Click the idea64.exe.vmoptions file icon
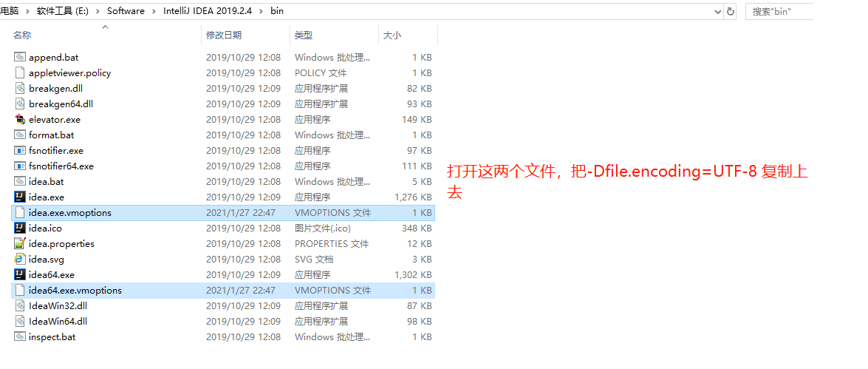 point(20,290)
